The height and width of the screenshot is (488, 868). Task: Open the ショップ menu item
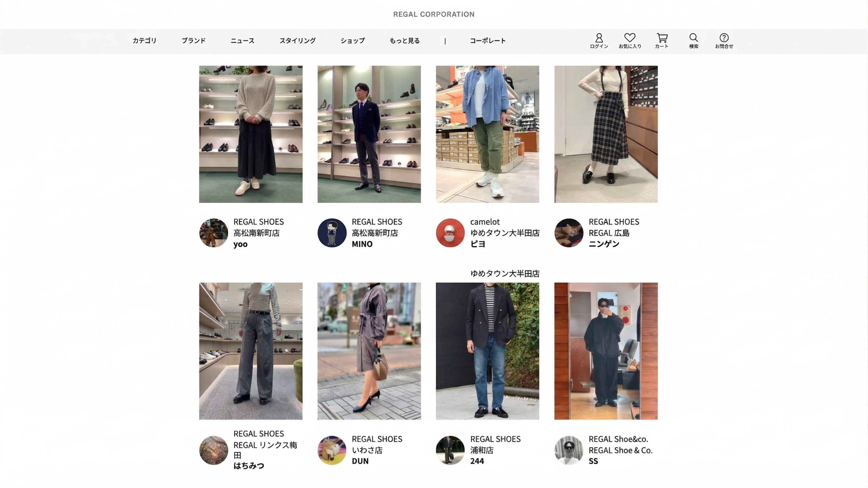point(352,41)
